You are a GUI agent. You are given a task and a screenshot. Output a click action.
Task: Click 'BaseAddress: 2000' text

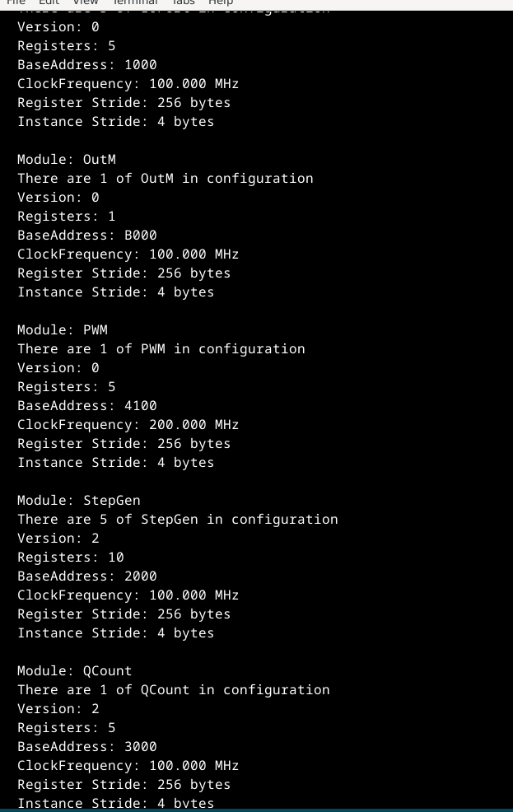coord(87,576)
